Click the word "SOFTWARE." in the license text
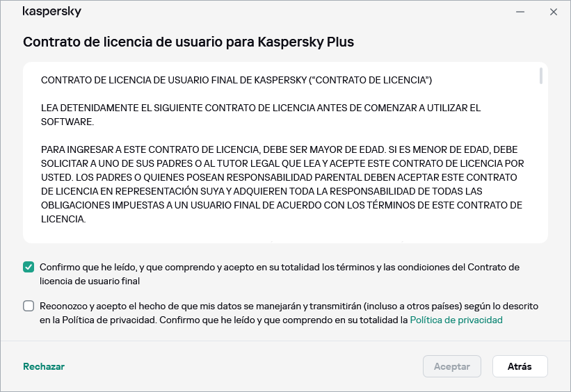Image resolution: width=571 pixels, height=392 pixels. [x=67, y=122]
